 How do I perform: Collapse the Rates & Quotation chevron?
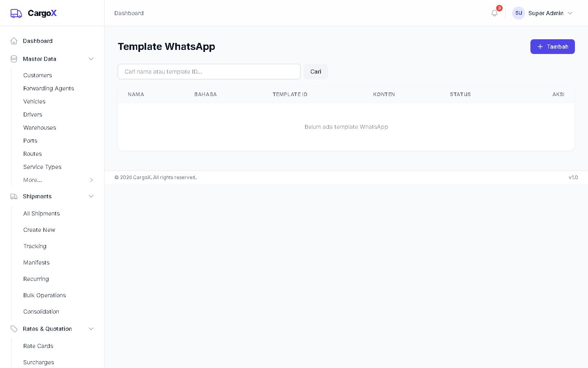point(91,329)
